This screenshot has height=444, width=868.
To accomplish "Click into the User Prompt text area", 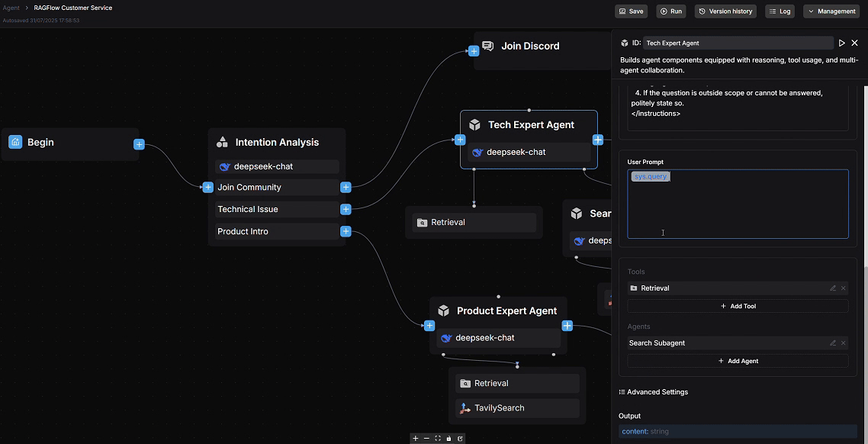I will click(x=738, y=204).
